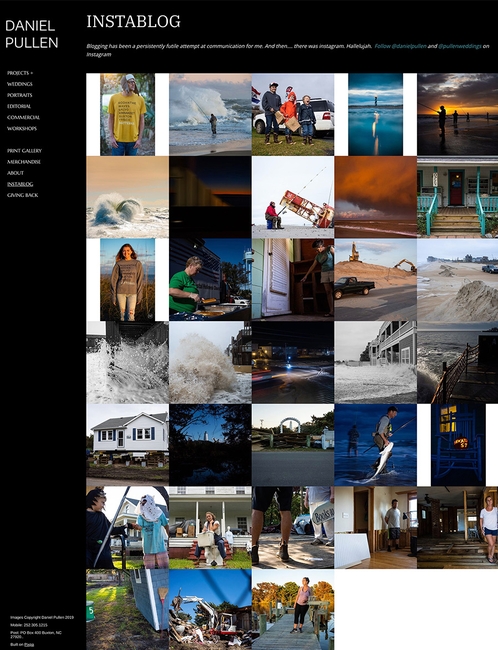Open photo of woman by louvered door
498x650 pixels.
[293, 280]
